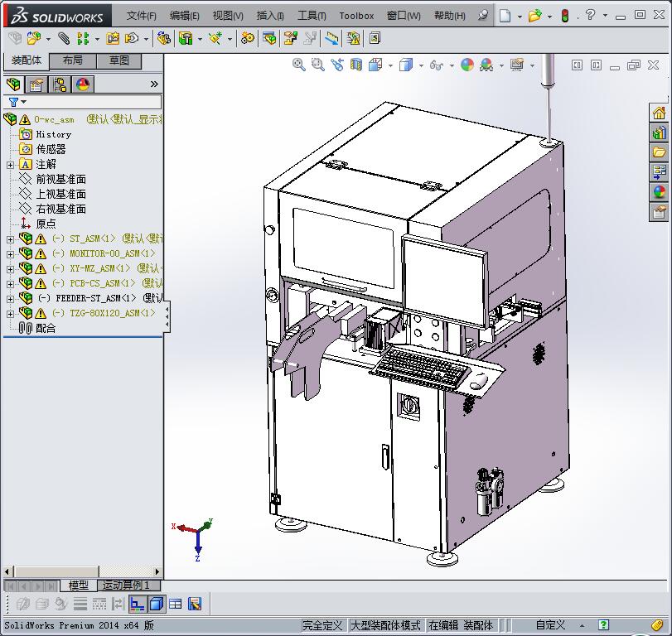The width and height of the screenshot is (672, 636).
Task: Click the Assembly Features icon
Action: point(186,39)
